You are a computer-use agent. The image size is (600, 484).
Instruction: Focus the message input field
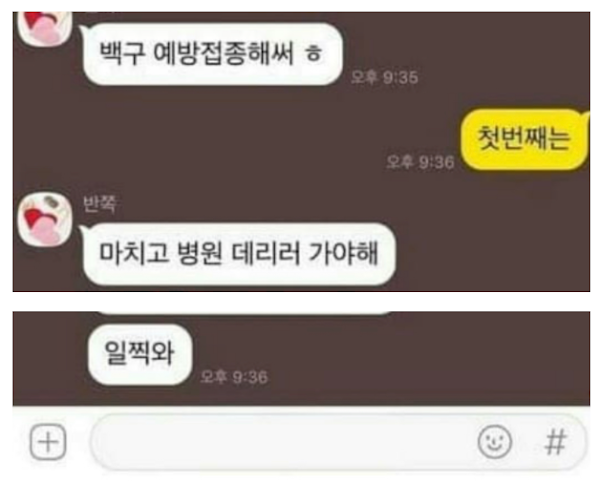[338, 442]
